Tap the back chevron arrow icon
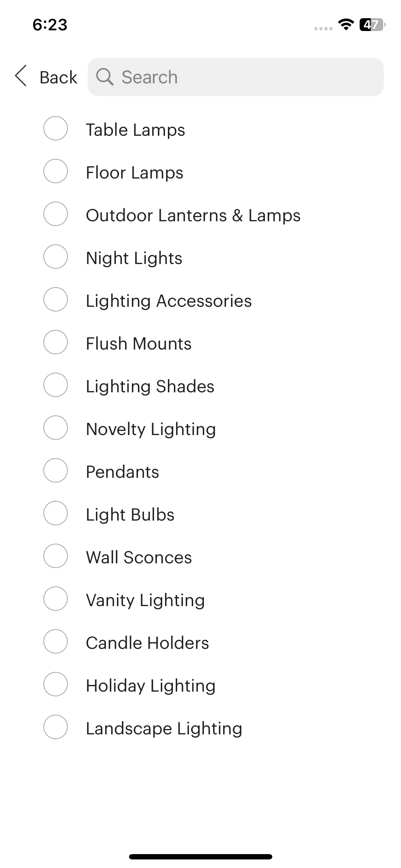Screen dimensions: 401x868 click(21, 76)
